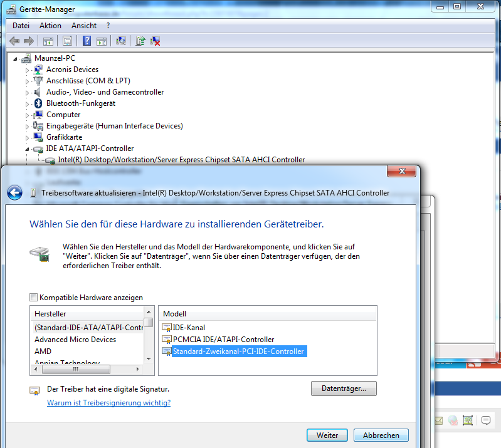Click the Geräte-Manager title bar icon
501x448 pixels.
11,9
